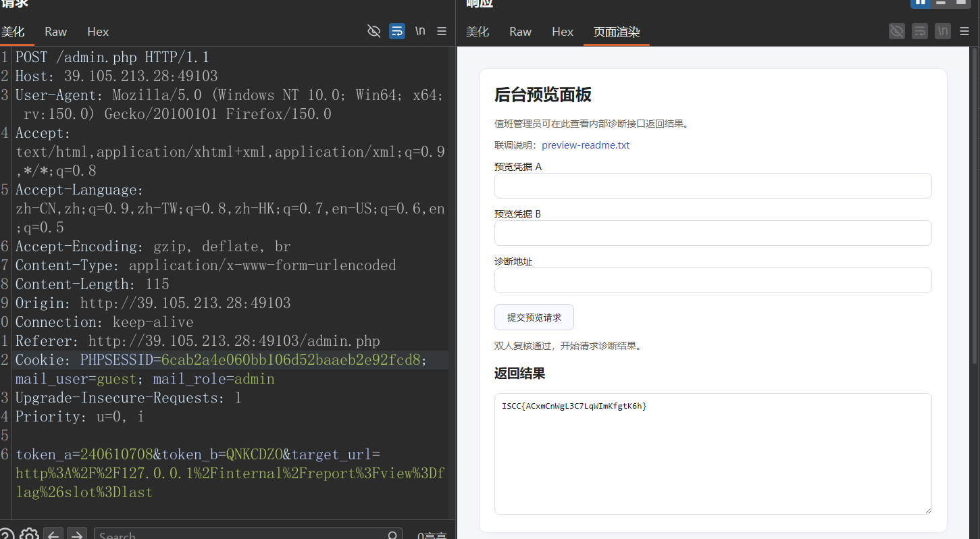Click the Accept-Encoding: gzip, deflate, br line
Viewport: 980px width, 539px height.
153,246
